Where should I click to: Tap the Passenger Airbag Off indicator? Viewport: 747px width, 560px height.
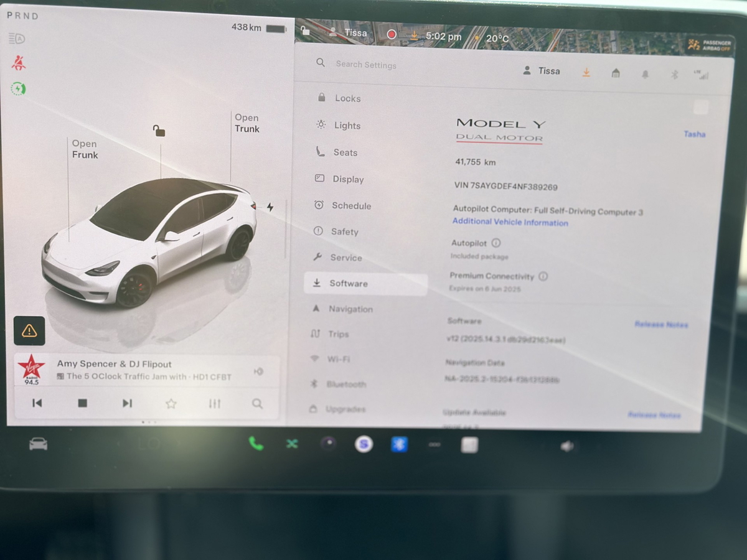[x=710, y=45]
